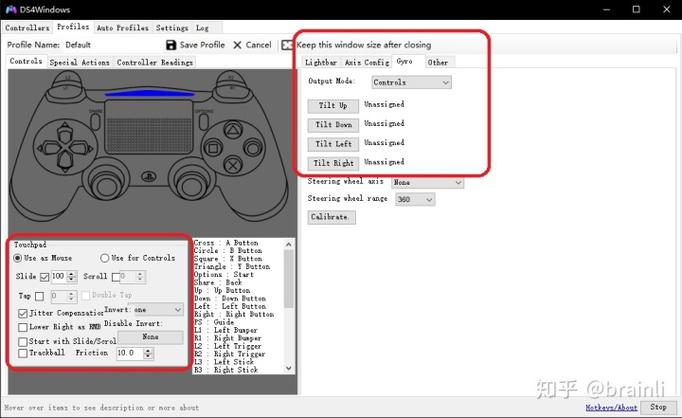Viewport: 682px width, 418px height.
Task: Select 'Options : Start' in mapping list
Action: [224, 274]
